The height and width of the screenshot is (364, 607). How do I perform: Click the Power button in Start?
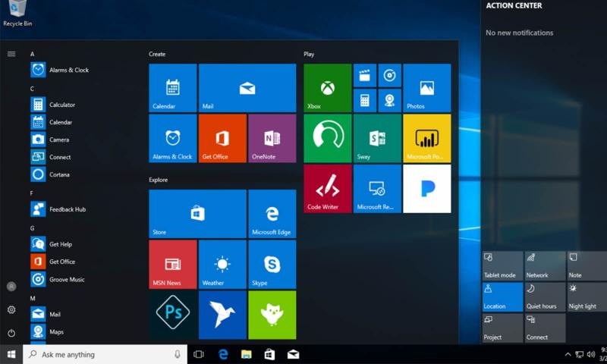click(11, 333)
